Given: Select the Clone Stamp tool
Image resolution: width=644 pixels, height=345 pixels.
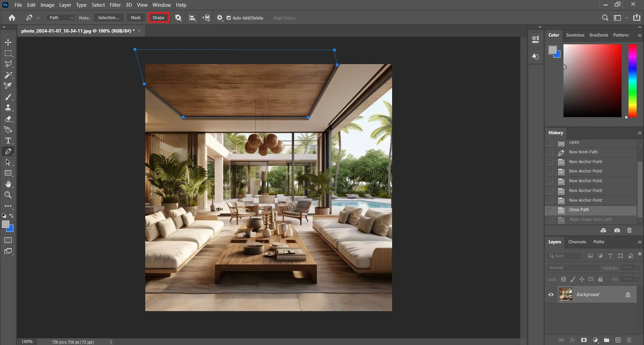Looking at the screenshot, I should pyautogui.click(x=8, y=108).
